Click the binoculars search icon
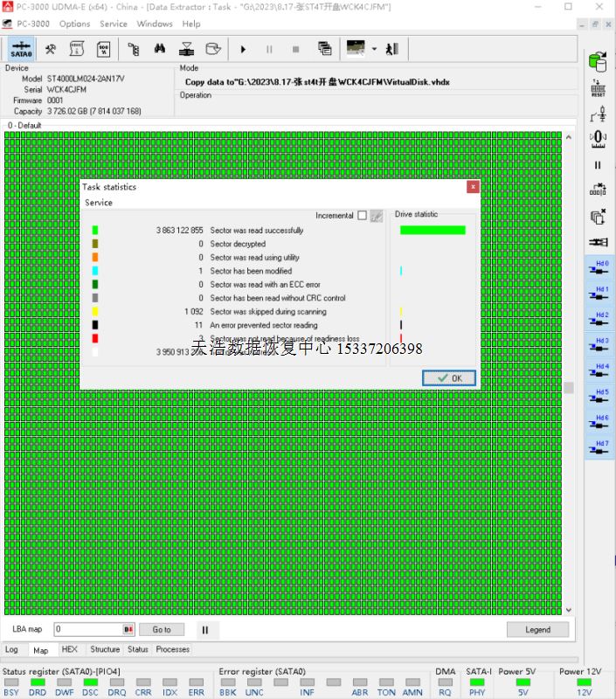 [x=161, y=49]
